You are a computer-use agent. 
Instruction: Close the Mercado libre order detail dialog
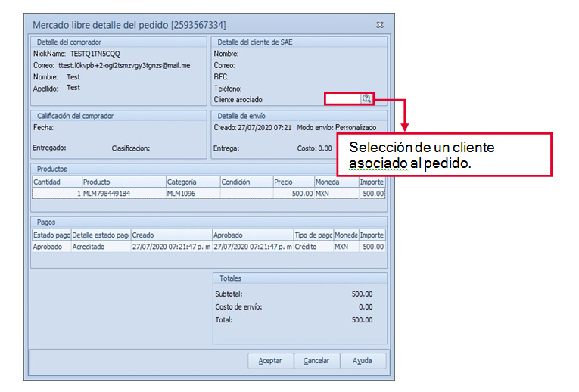380,25
